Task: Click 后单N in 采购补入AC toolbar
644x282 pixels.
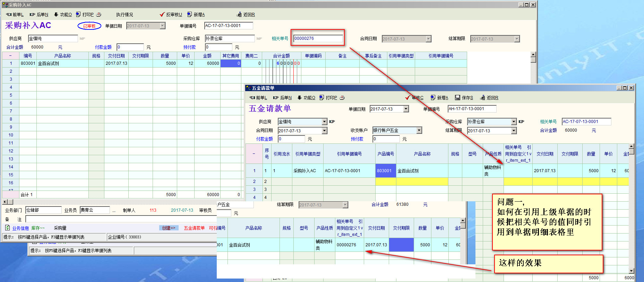Action: pyautogui.click(x=39, y=15)
